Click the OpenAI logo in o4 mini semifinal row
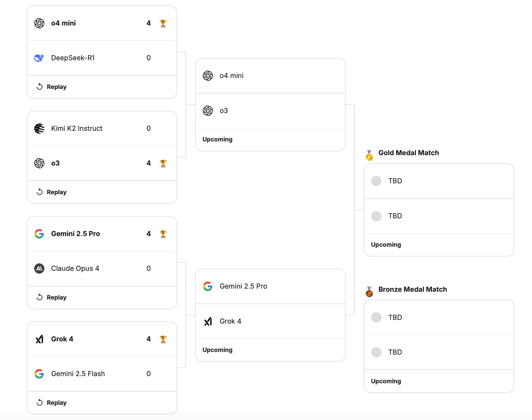Screen dimensions: 532x420 (208, 76)
